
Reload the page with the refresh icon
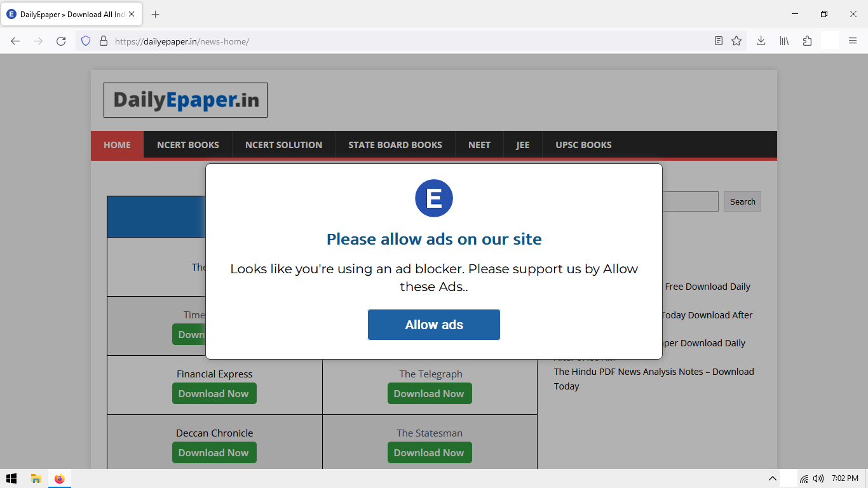point(61,40)
